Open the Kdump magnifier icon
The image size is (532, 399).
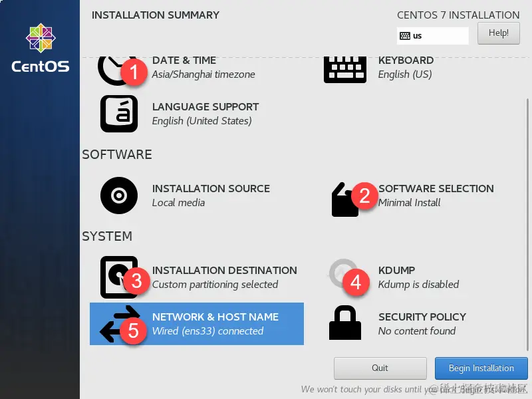pos(343,273)
